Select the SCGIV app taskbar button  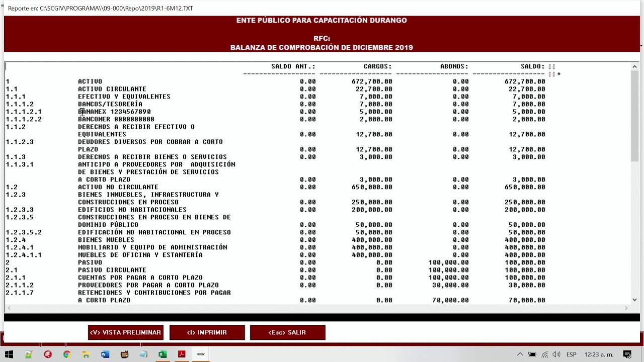pyautogui.click(x=201, y=354)
